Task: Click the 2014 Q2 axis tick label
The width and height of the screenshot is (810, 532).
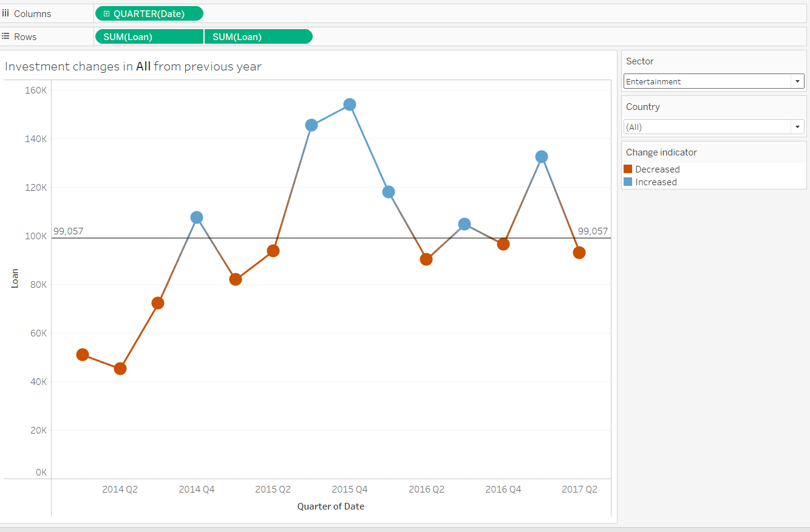Action: (x=120, y=489)
